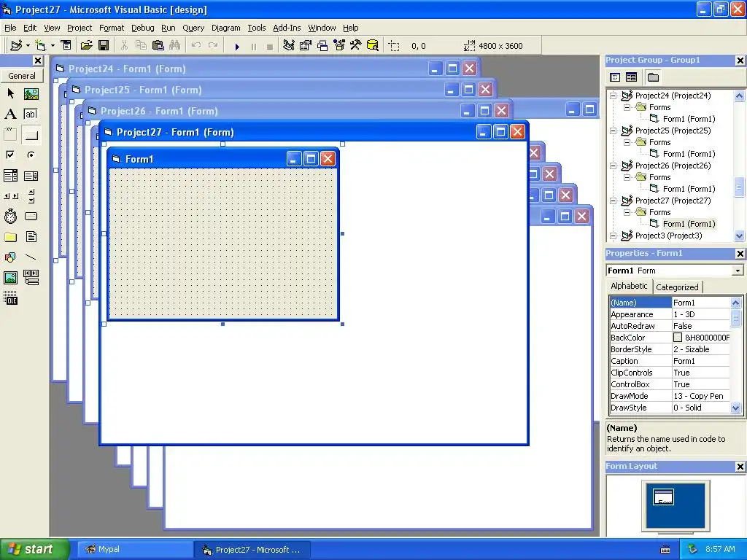Toggle Folders view in Project Explorer
747x560 pixels.
[653, 77]
